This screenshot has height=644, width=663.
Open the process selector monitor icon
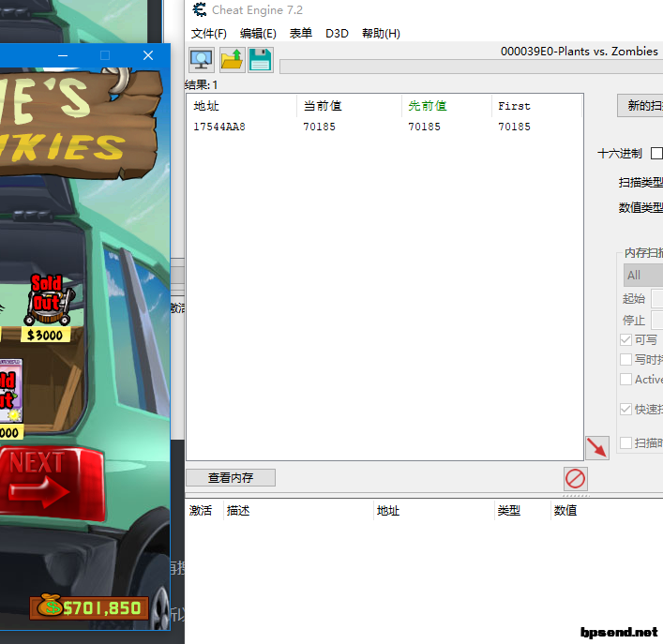202,60
